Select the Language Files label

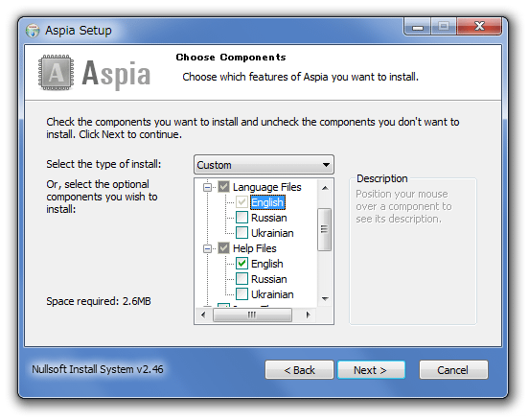[x=266, y=187]
